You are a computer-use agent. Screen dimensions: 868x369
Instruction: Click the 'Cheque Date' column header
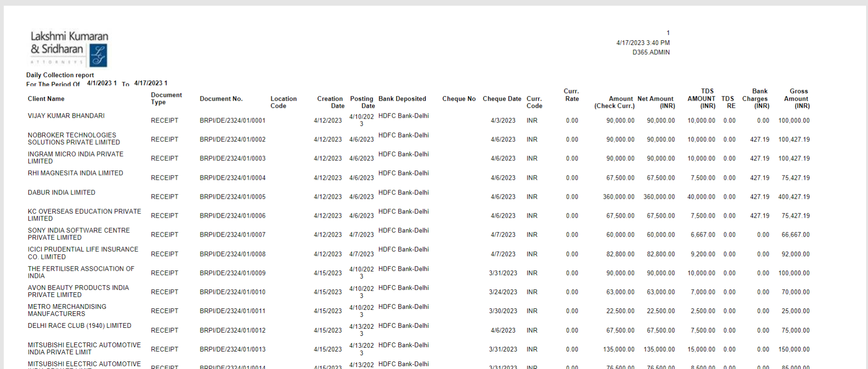pyautogui.click(x=502, y=99)
